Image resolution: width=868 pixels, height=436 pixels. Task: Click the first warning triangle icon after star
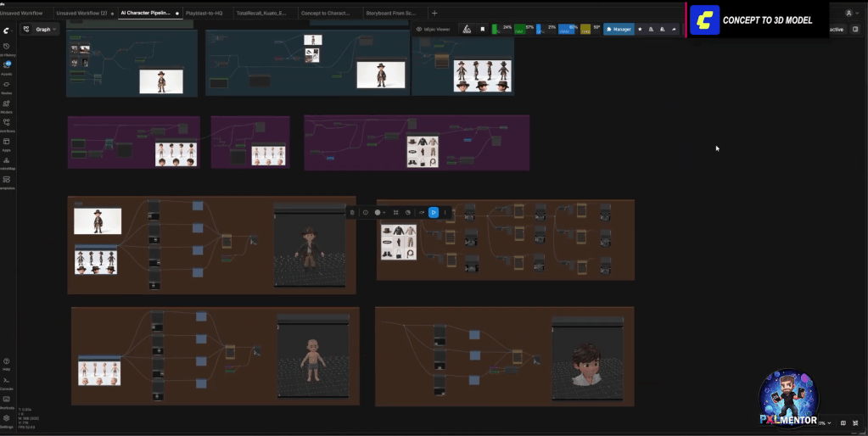pos(651,30)
